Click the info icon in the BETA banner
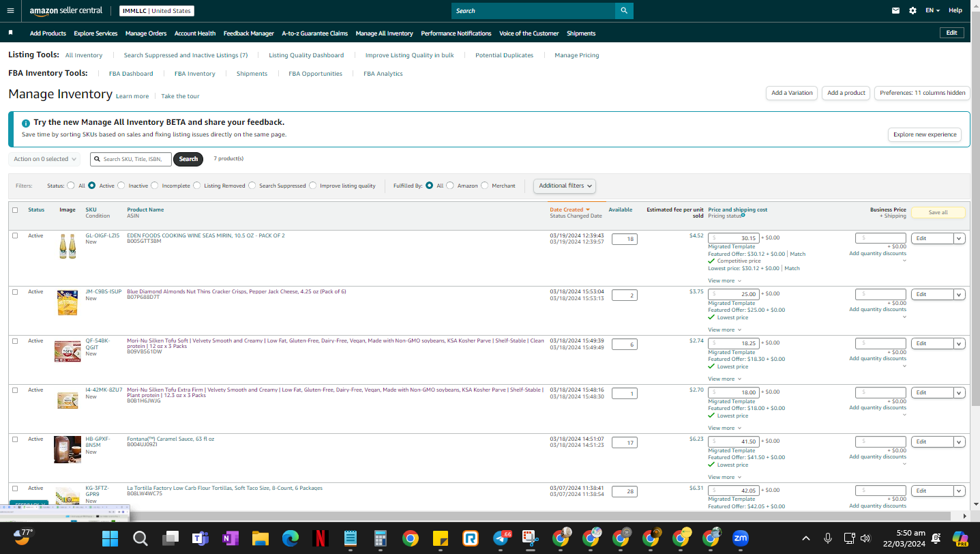 pyautogui.click(x=26, y=123)
